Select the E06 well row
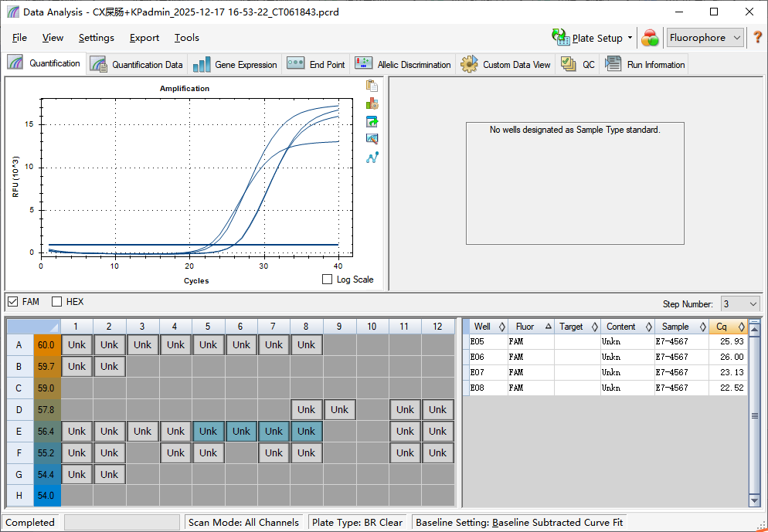Screen dimensions: 768x532 pos(606,357)
